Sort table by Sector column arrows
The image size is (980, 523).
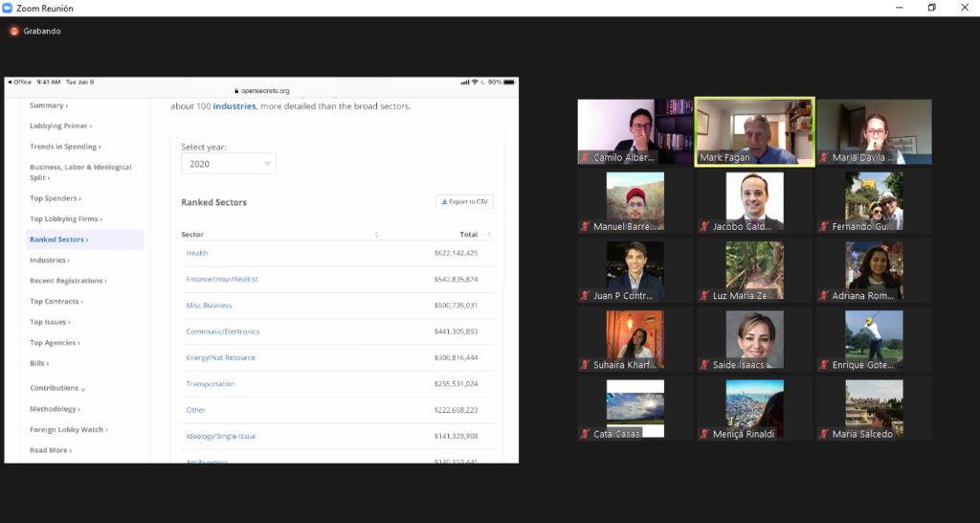click(x=376, y=235)
